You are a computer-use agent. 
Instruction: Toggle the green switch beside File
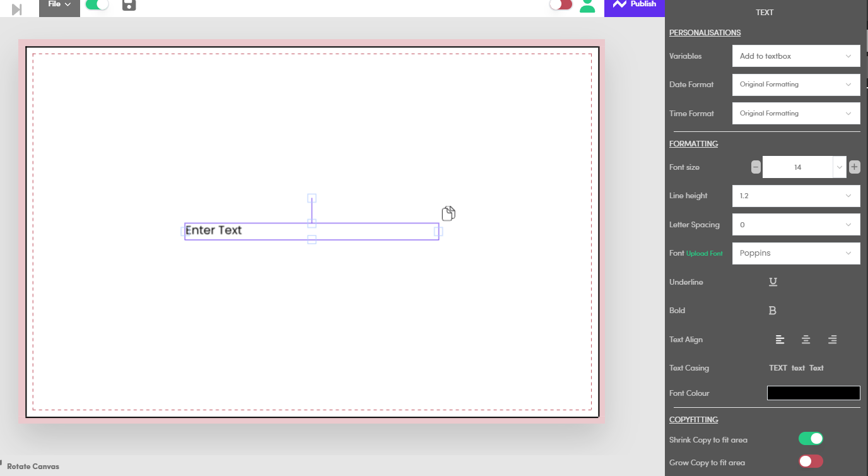pos(97,4)
